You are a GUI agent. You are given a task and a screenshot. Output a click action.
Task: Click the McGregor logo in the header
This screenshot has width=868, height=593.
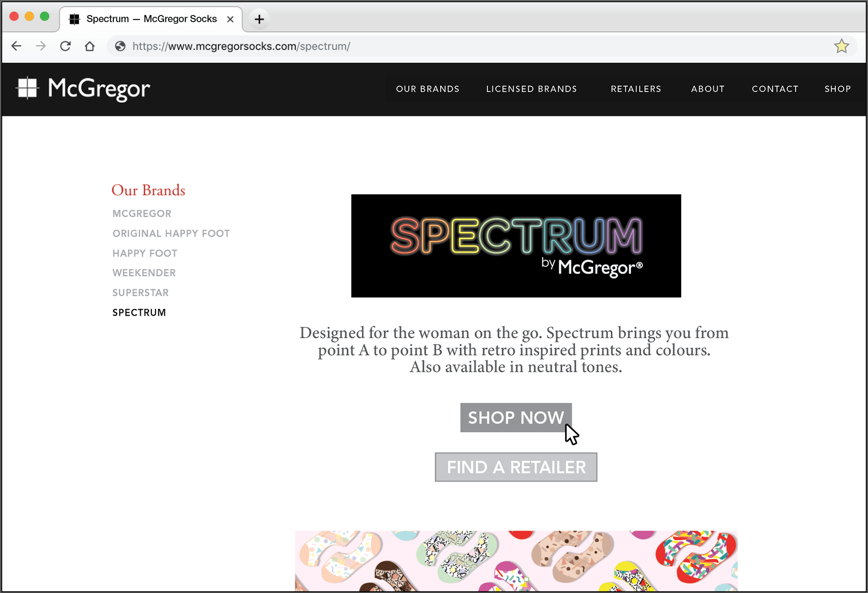[x=83, y=89]
